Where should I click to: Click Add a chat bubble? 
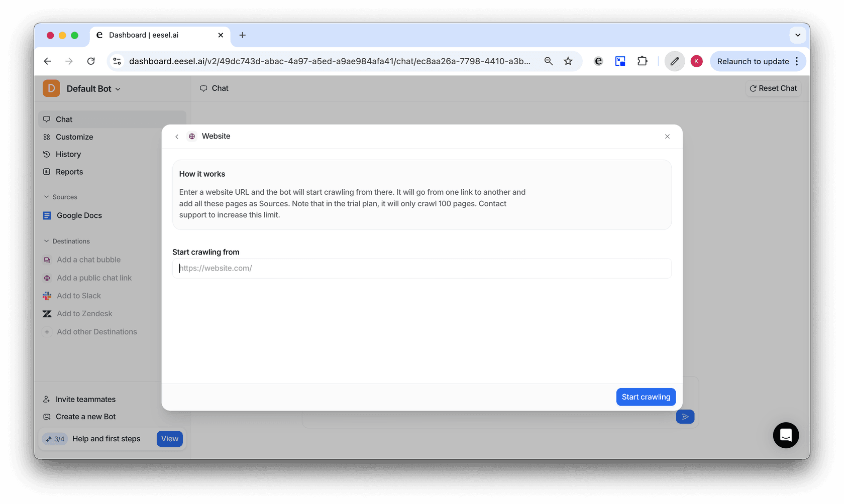click(x=82, y=260)
